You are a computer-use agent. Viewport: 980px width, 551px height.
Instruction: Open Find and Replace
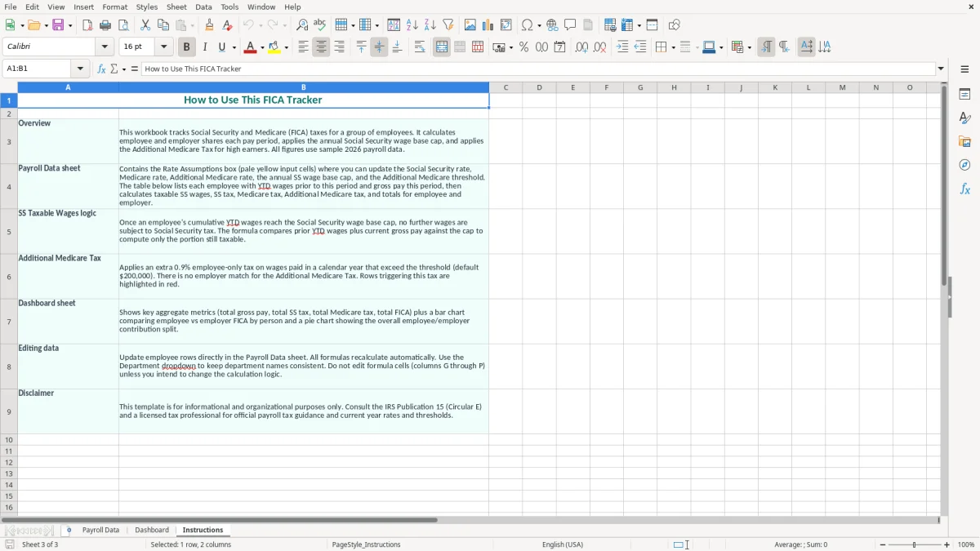302,25
